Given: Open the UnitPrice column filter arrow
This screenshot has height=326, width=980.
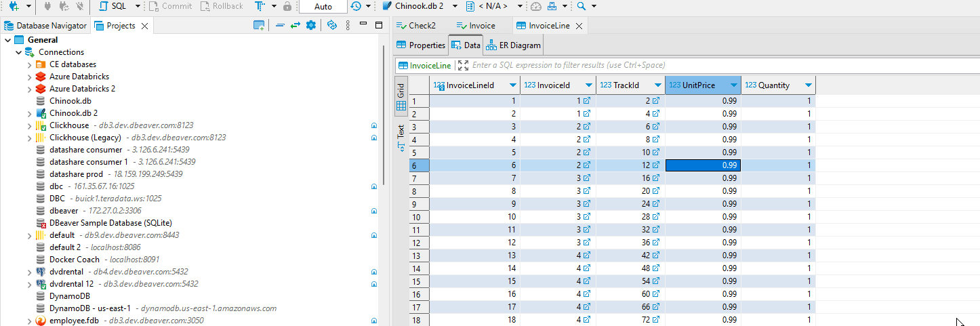Looking at the screenshot, I should [733, 85].
